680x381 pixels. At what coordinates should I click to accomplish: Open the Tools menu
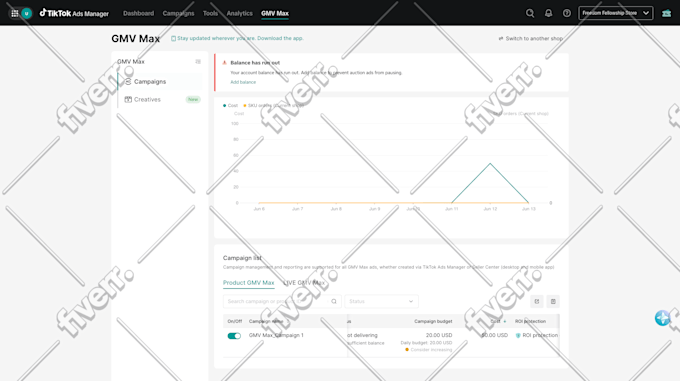pos(210,13)
